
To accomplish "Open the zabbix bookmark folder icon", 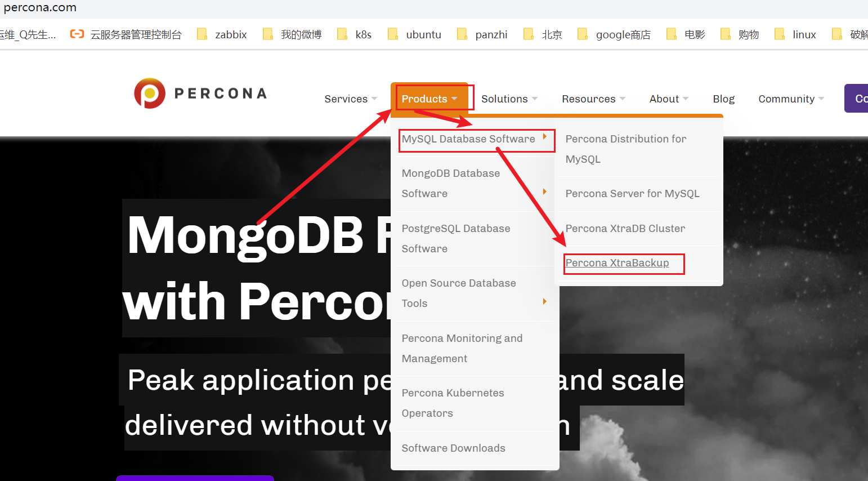I will coord(202,34).
